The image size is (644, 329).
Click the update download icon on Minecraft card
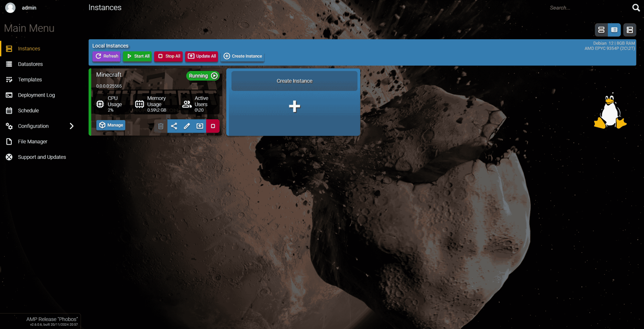[x=200, y=126]
